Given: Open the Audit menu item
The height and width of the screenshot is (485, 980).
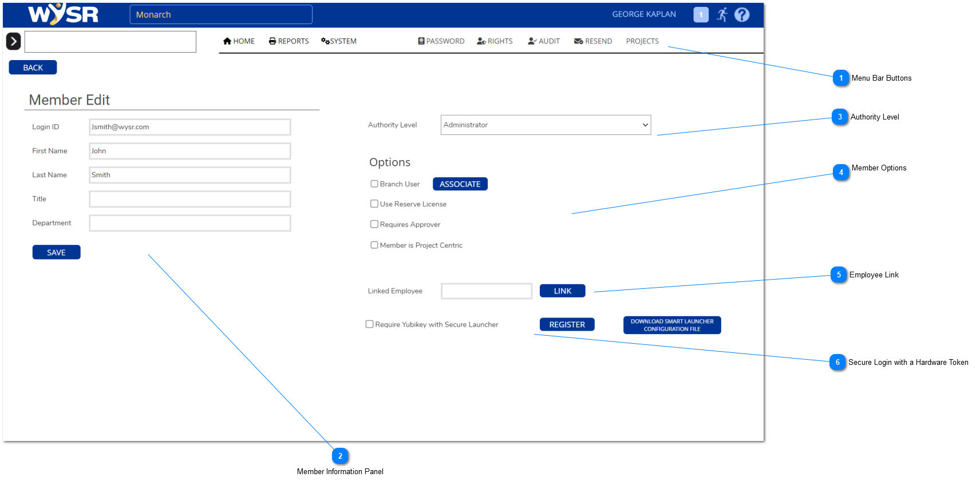Looking at the screenshot, I should pos(544,41).
